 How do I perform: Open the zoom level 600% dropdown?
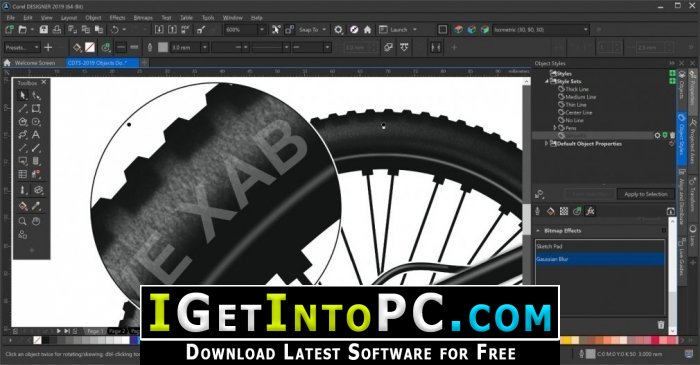coord(262,30)
